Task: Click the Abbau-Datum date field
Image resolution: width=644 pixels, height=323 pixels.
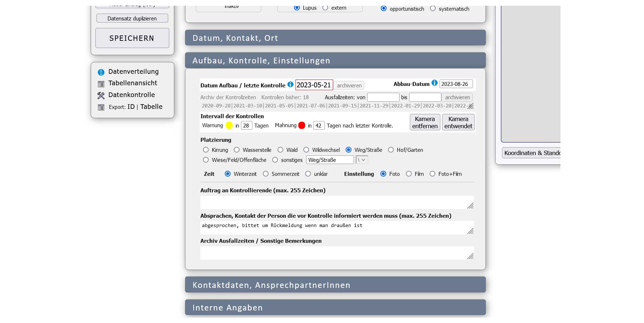Action: [x=456, y=84]
